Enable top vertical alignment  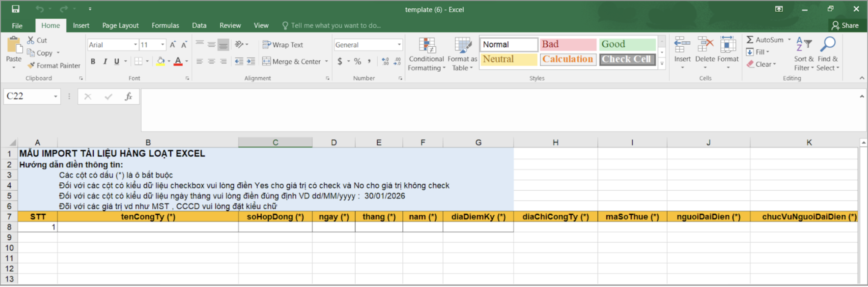click(x=200, y=44)
